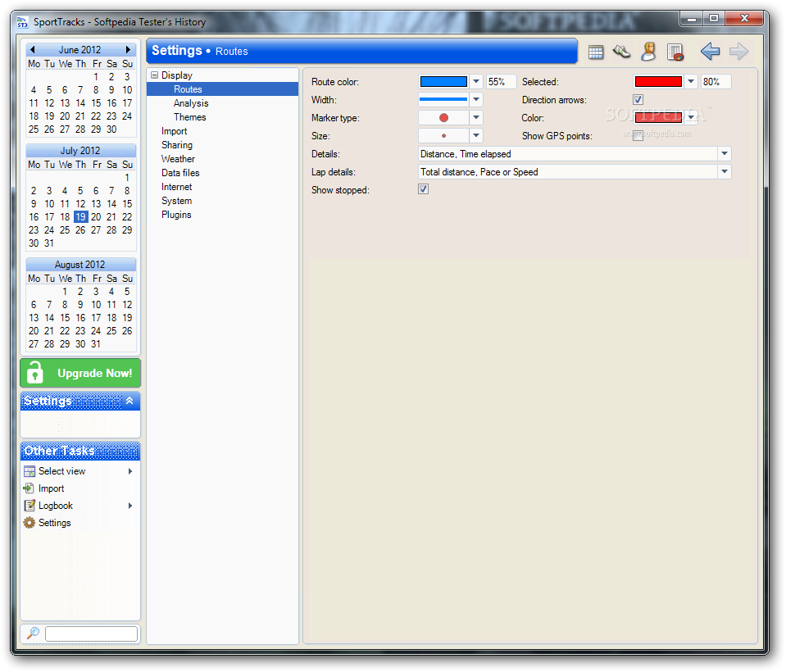Click the search magnifier icon
Screen dimensions: 786x672
click(33, 633)
